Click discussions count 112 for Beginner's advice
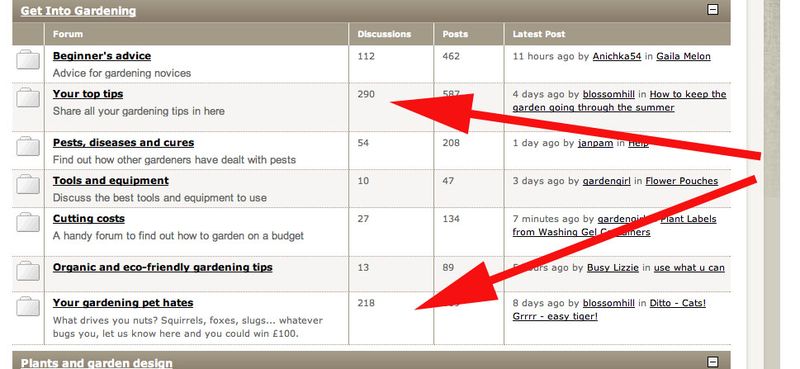 (366, 56)
